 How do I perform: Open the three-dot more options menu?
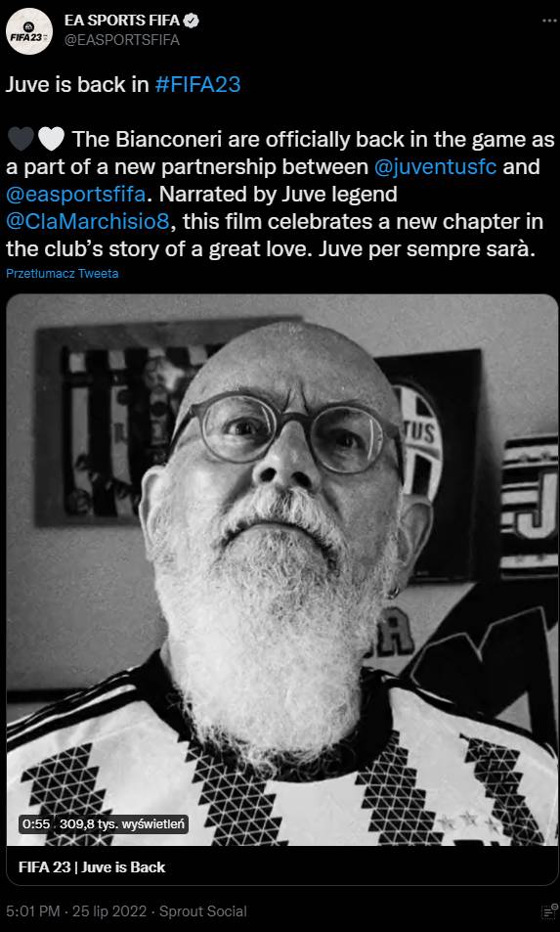(x=549, y=21)
